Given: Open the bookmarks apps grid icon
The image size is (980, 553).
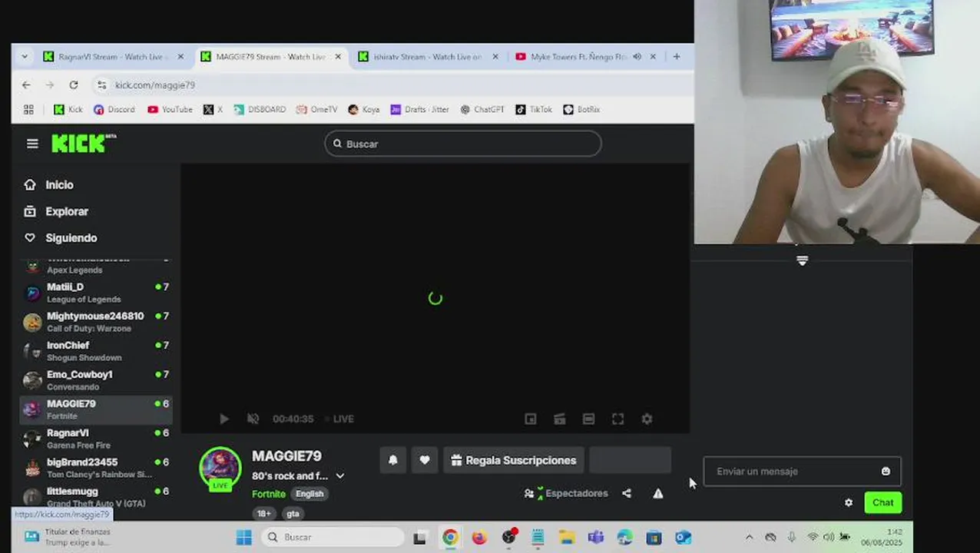Looking at the screenshot, I should 28,109.
